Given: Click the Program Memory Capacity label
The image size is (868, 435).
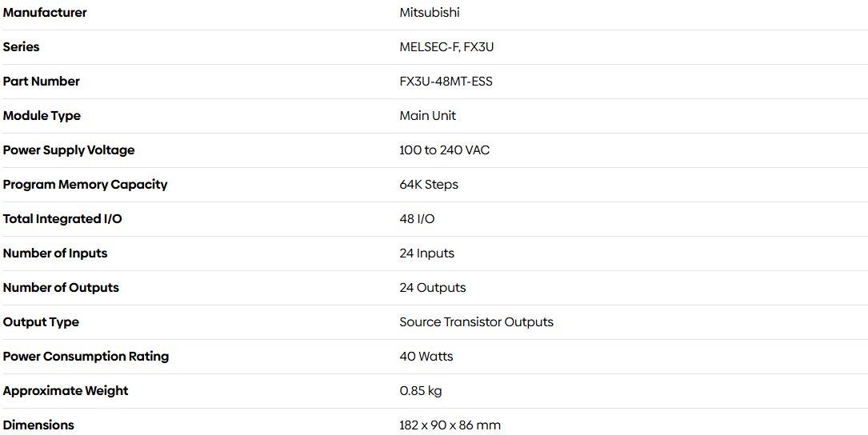Looking at the screenshot, I should [86, 185].
